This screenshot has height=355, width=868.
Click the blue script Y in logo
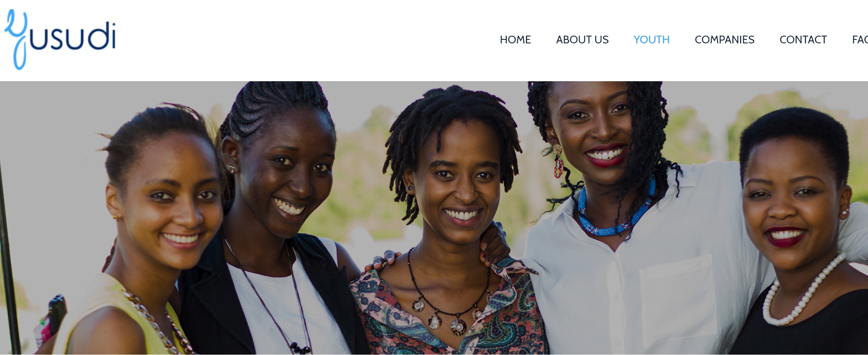click(16, 39)
